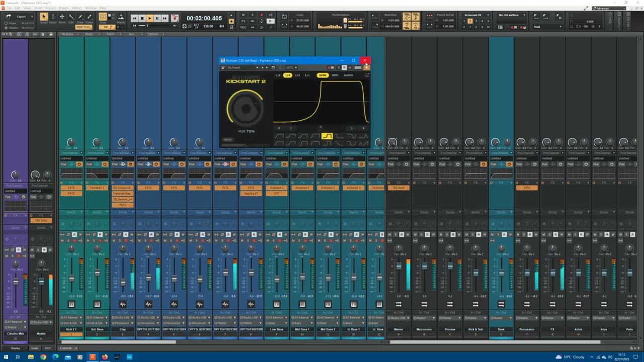
Task: Toggle global FX bypass in Mix module
Action: pyautogui.click(x=243, y=21)
